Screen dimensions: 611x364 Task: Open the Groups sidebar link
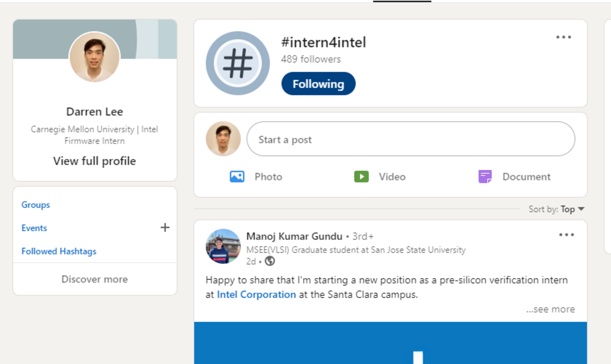[36, 205]
